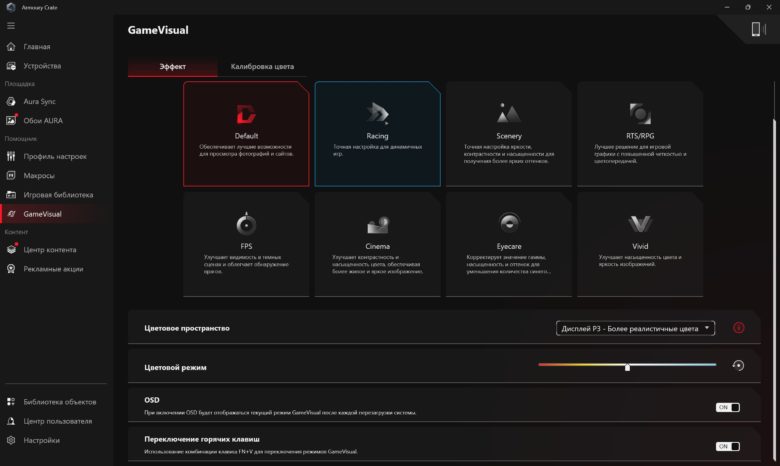Click the cool blue end of color slider
Viewport: 780px width, 466px height.
pyautogui.click(x=713, y=365)
